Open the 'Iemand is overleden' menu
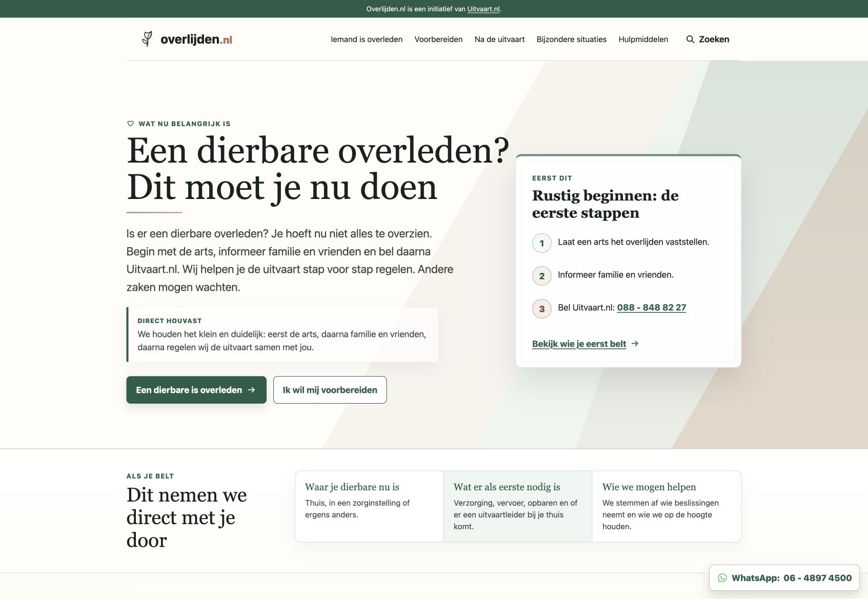 click(x=367, y=39)
